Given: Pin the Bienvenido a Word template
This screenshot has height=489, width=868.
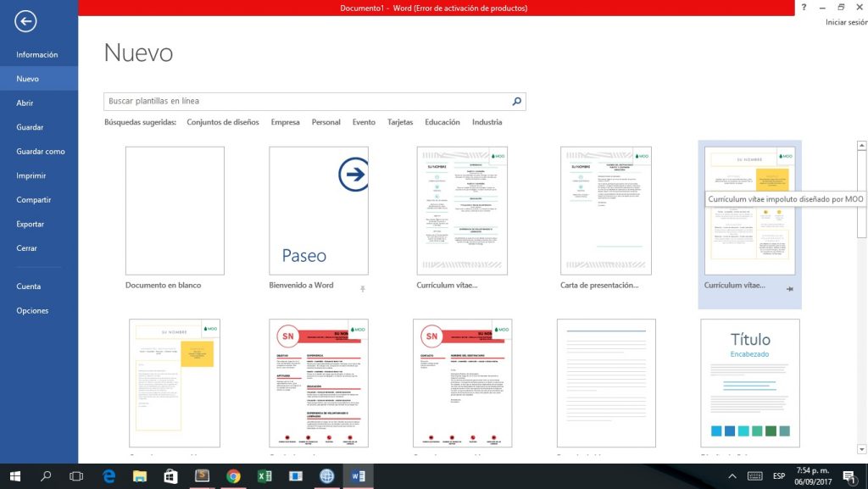Looking at the screenshot, I should (x=363, y=289).
